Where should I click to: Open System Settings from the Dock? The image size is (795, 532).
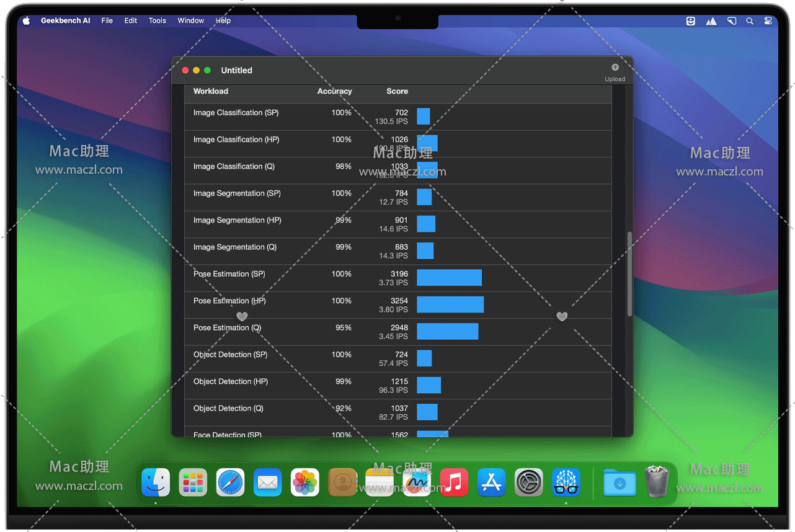coord(529,482)
